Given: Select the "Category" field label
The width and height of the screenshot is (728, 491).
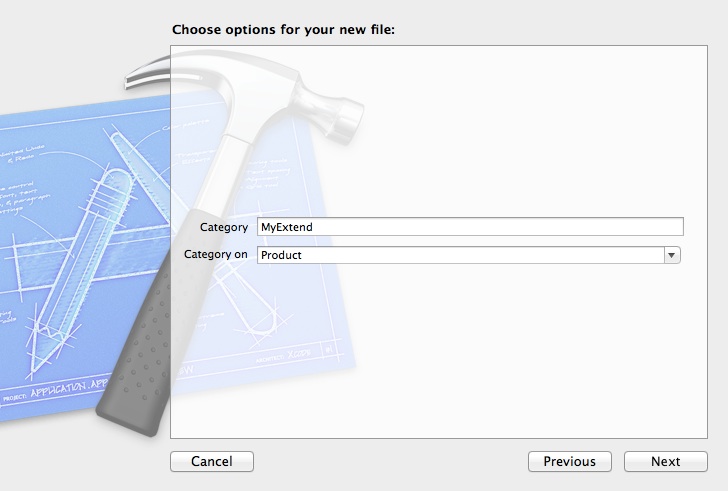Looking at the screenshot, I should (224, 227).
